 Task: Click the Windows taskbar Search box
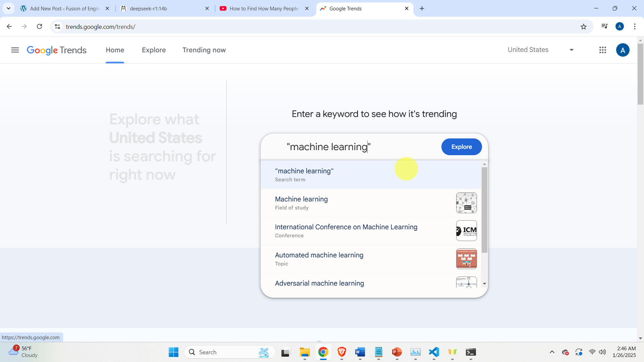[230, 352]
